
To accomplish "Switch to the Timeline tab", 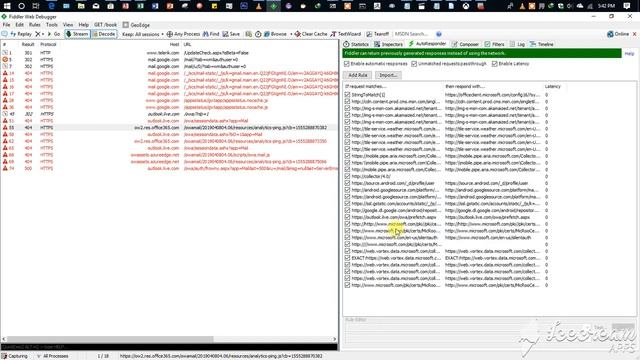I will coord(542,44).
